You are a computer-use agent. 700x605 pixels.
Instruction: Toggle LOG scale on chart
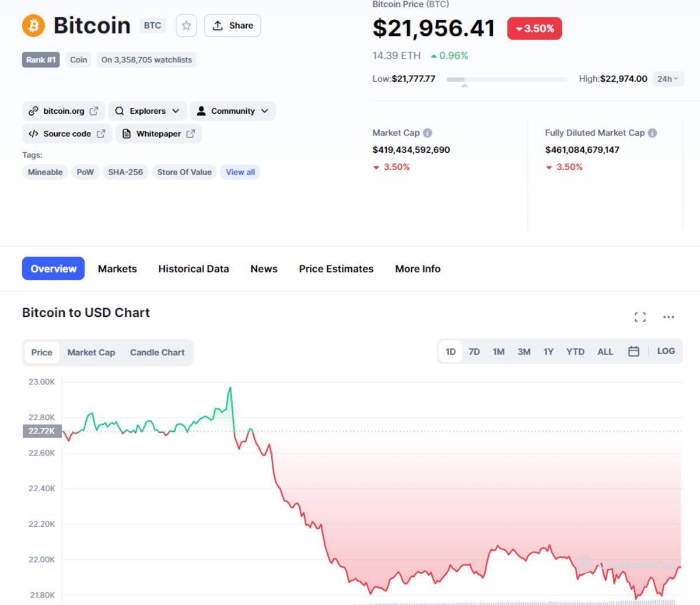point(666,351)
